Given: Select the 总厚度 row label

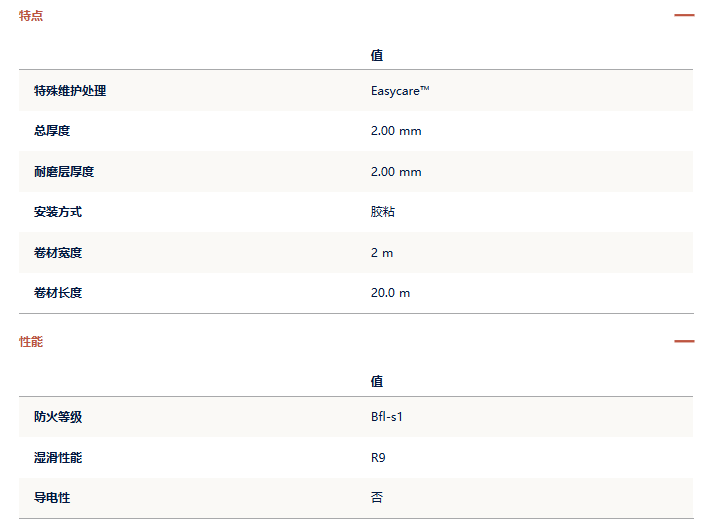Looking at the screenshot, I should click(x=52, y=131).
